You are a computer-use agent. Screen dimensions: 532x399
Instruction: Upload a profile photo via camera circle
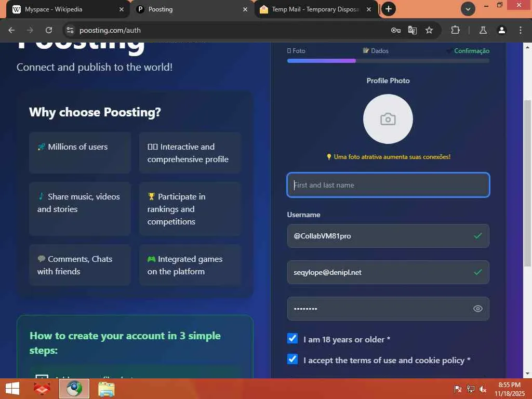pyautogui.click(x=388, y=119)
